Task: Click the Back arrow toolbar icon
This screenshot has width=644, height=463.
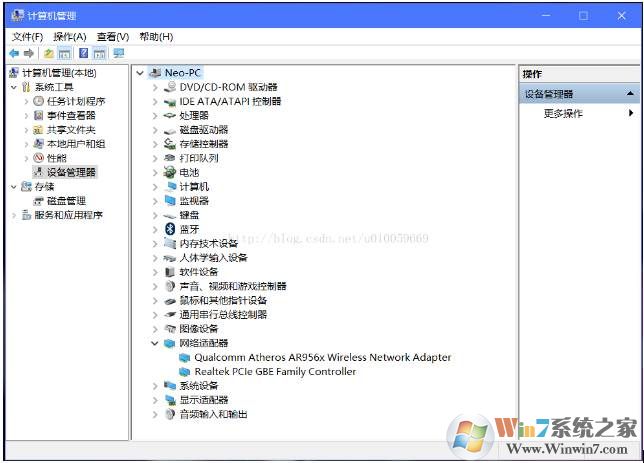Action: pos(14,53)
